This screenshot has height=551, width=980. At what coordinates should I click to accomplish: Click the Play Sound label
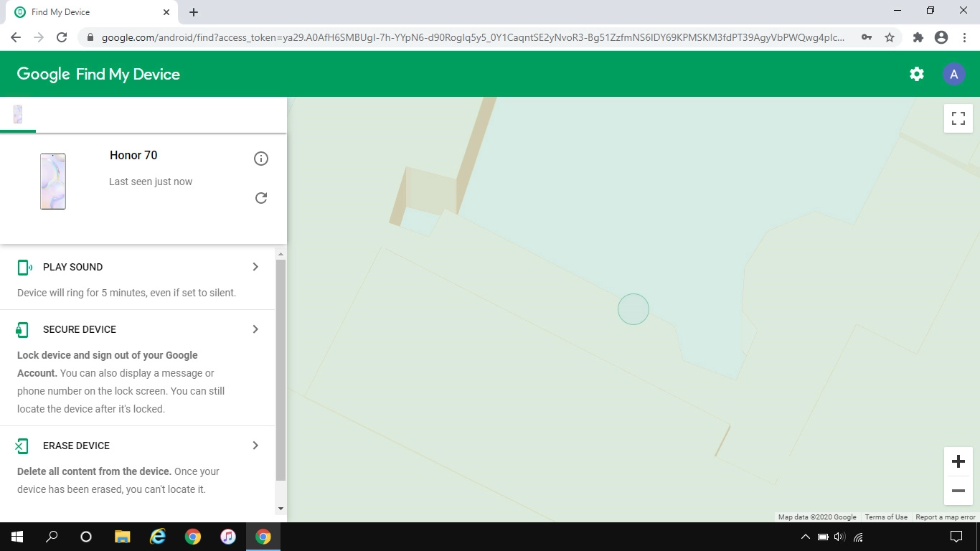click(72, 267)
